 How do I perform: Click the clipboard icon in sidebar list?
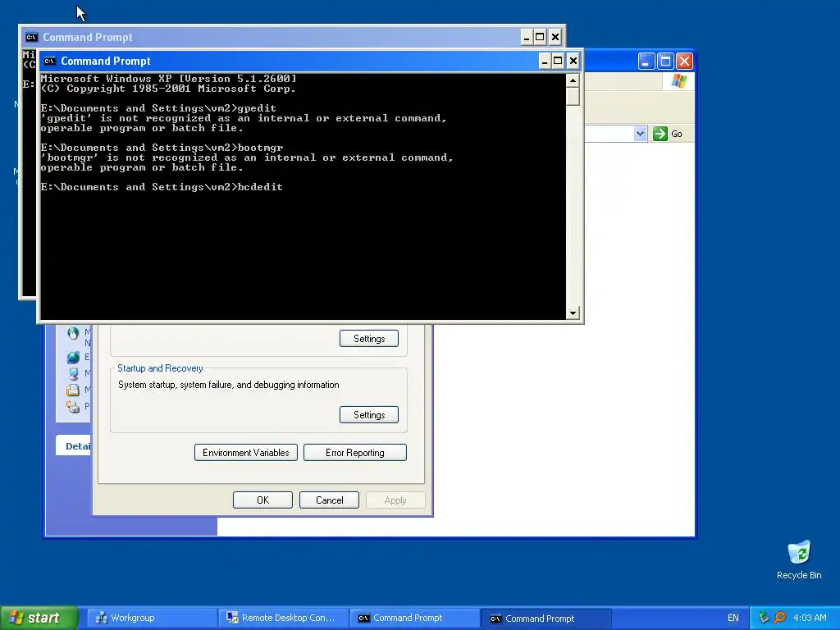click(x=73, y=390)
